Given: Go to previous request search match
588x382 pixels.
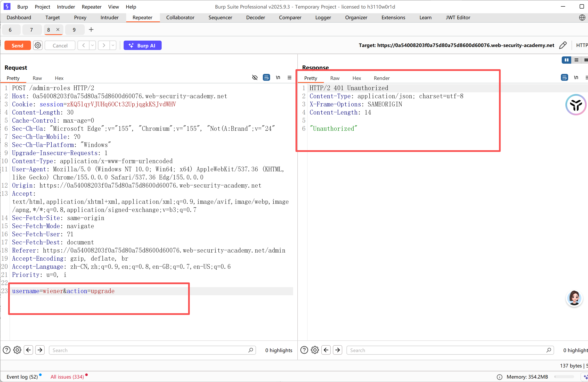Looking at the screenshot, I should click(28, 350).
